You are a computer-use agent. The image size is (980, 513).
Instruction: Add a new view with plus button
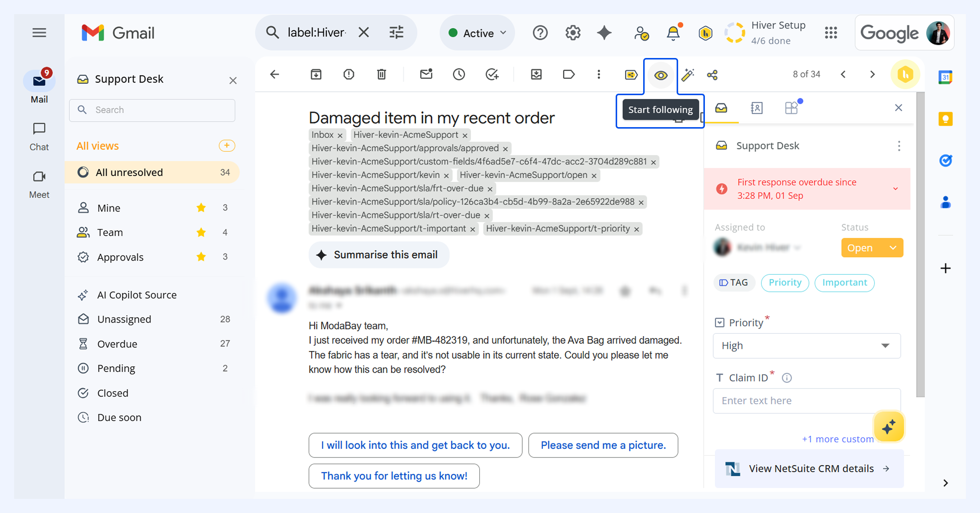(227, 146)
